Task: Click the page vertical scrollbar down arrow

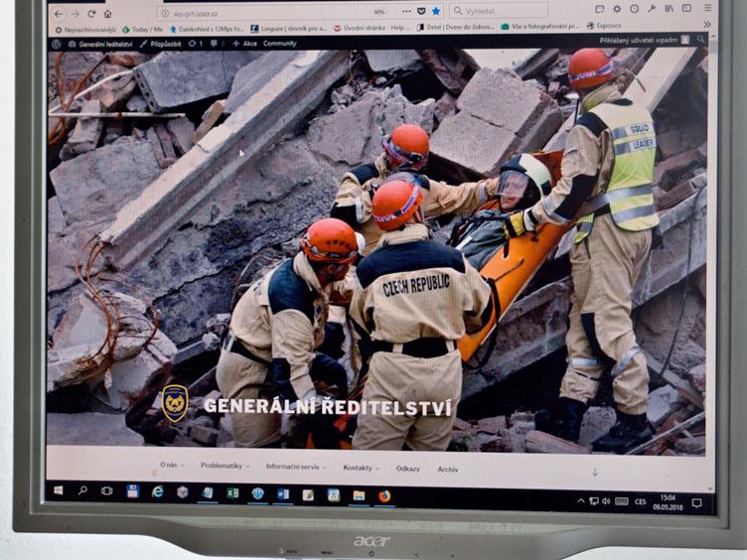Action: [x=710, y=490]
